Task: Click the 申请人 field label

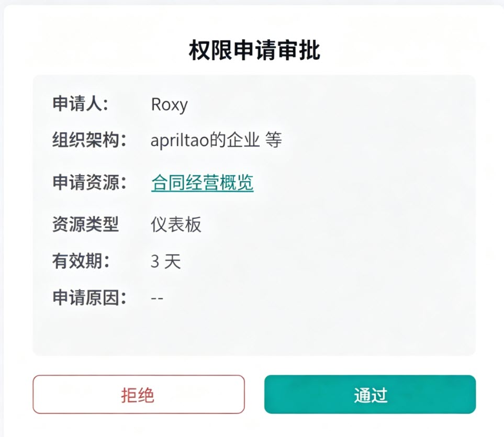Action: click(x=81, y=104)
